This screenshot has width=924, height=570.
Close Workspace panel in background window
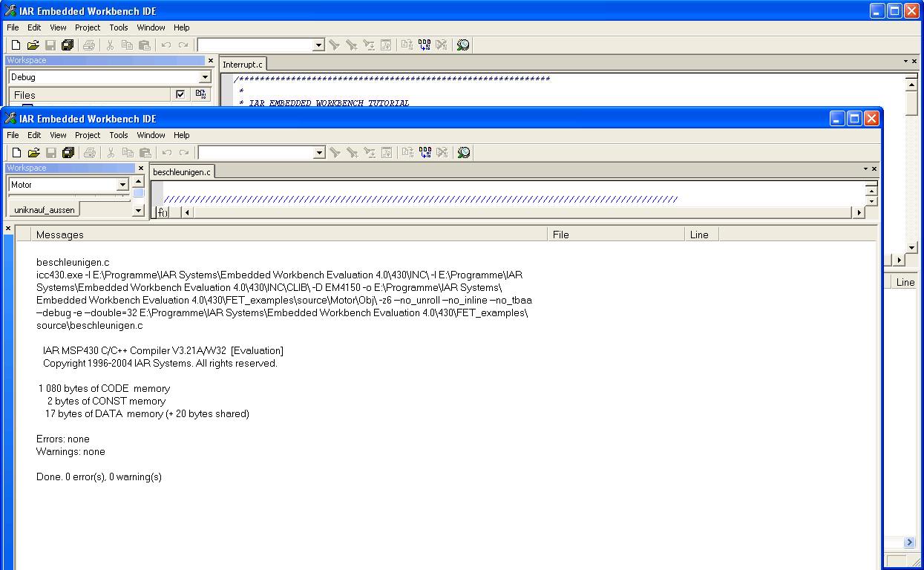click(x=211, y=61)
